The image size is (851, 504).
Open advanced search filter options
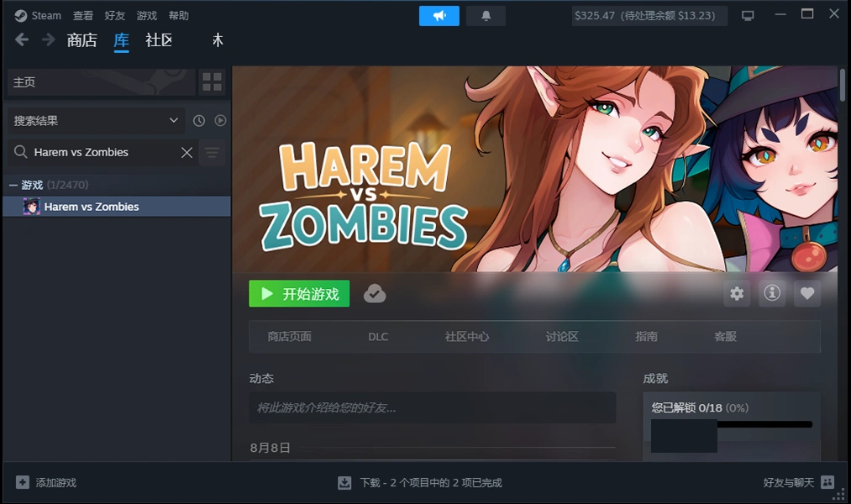213,152
